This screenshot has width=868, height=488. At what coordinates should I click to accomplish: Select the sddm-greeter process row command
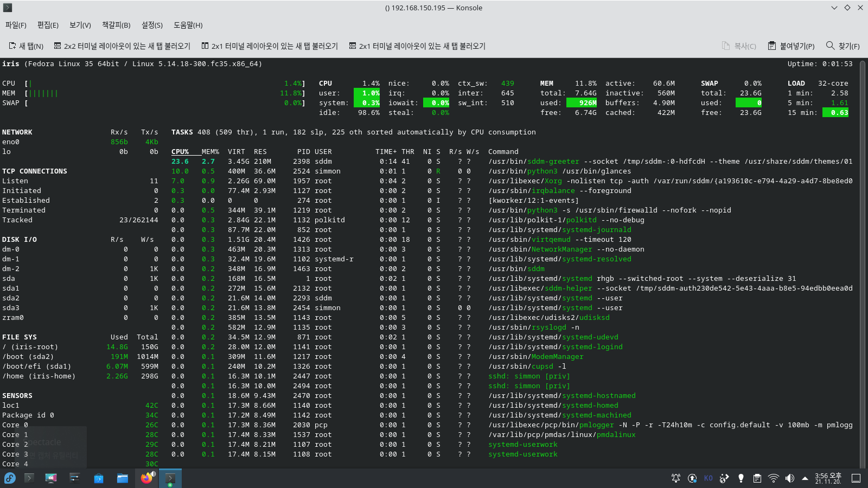(x=671, y=162)
